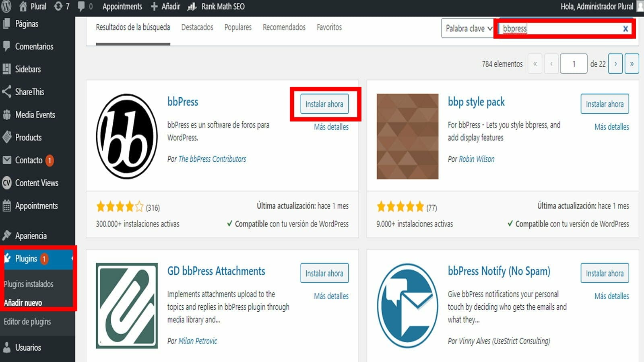Switch to the Favoritos tab
Screen dimensions: 644x362
click(x=329, y=27)
